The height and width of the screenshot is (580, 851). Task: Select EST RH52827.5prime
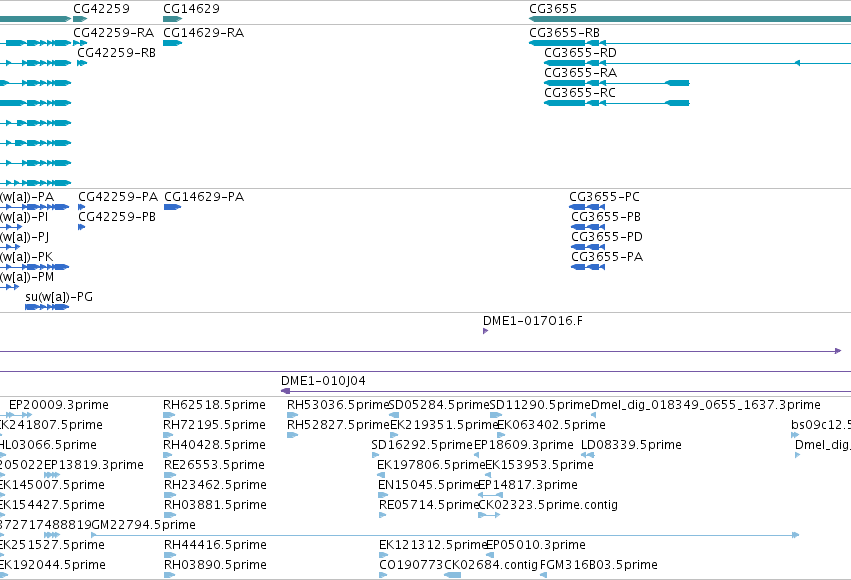point(338,425)
